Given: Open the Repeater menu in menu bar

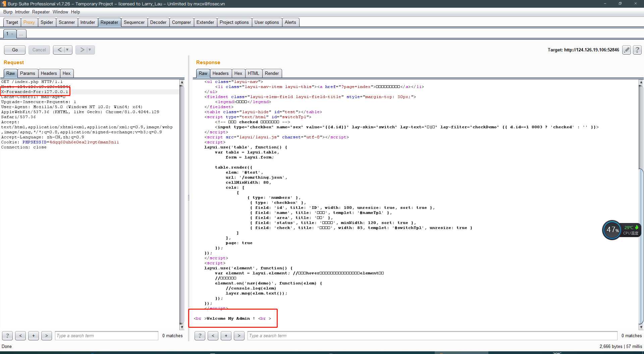Looking at the screenshot, I should [x=41, y=12].
